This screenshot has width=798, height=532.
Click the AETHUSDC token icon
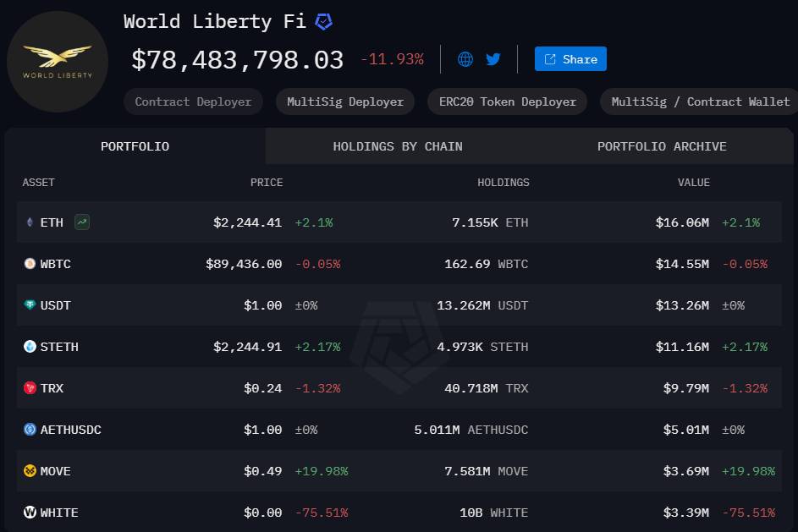click(30, 430)
